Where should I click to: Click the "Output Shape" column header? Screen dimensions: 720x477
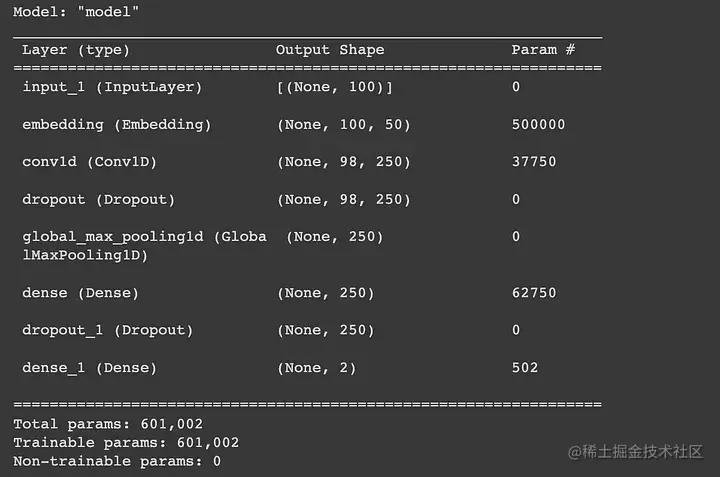point(330,49)
